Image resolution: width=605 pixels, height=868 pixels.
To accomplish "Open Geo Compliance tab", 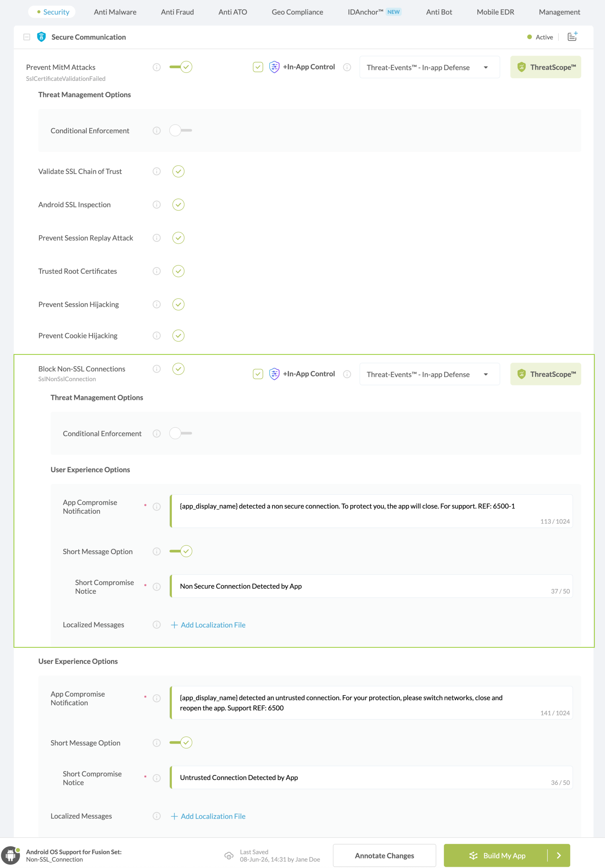I will [297, 12].
